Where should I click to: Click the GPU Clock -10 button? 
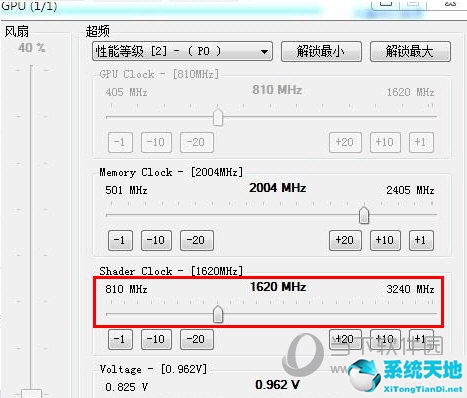(156, 142)
